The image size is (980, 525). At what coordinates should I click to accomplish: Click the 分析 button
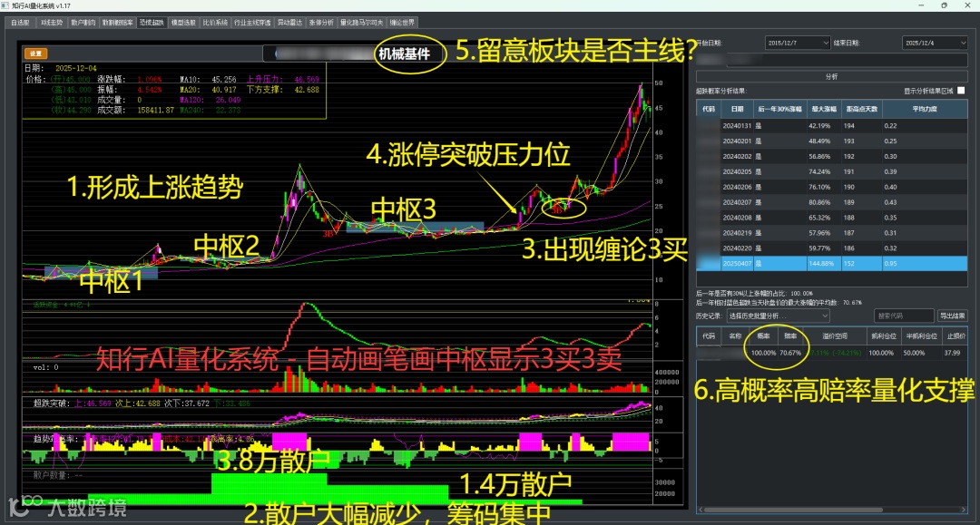(831, 76)
